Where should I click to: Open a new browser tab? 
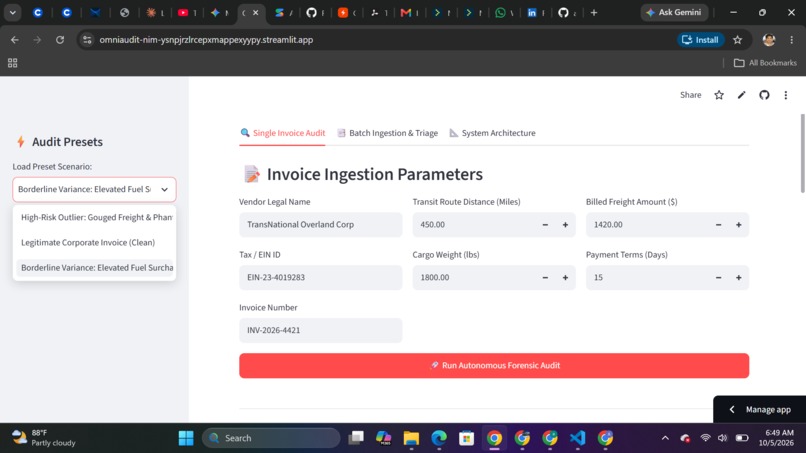point(594,13)
